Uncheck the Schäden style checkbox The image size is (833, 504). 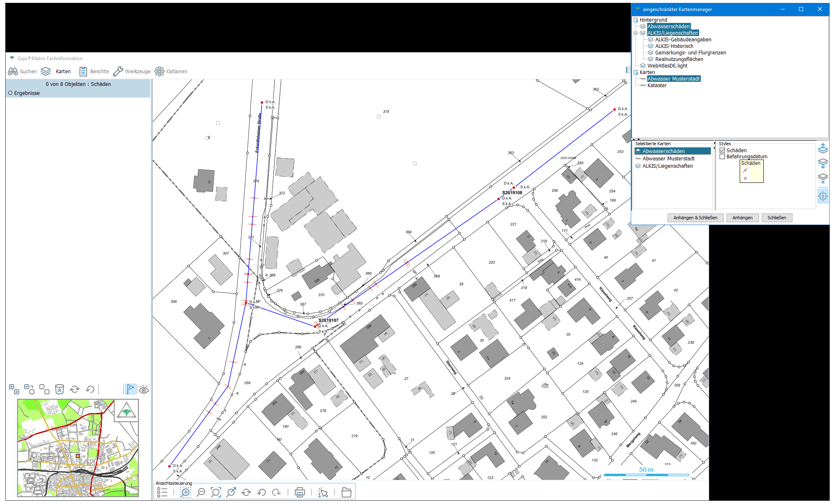coord(722,151)
